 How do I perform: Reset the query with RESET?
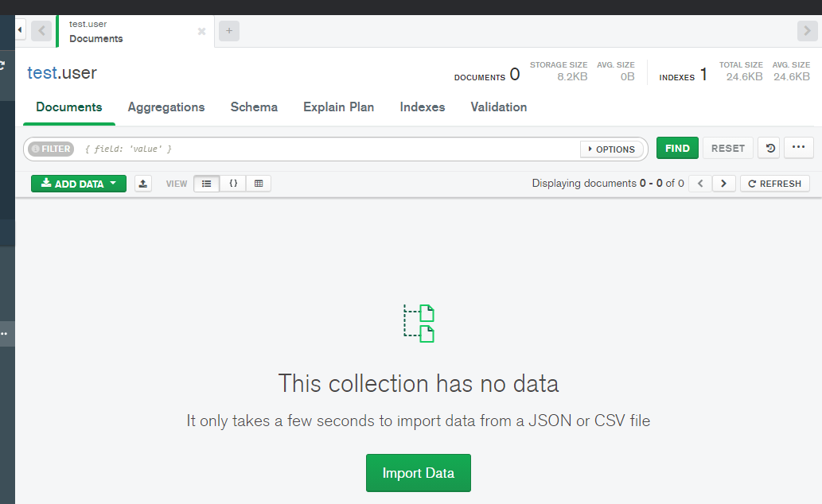click(x=727, y=149)
